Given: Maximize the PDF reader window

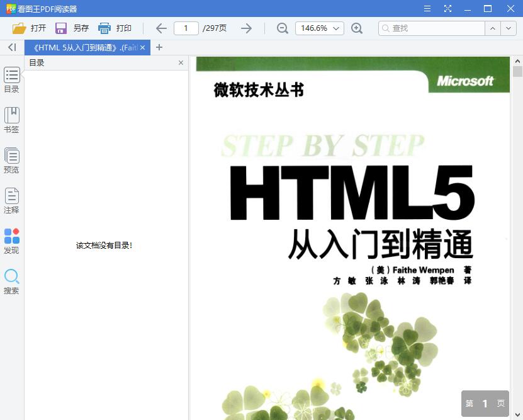Looking at the screenshot, I should coord(488,9).
